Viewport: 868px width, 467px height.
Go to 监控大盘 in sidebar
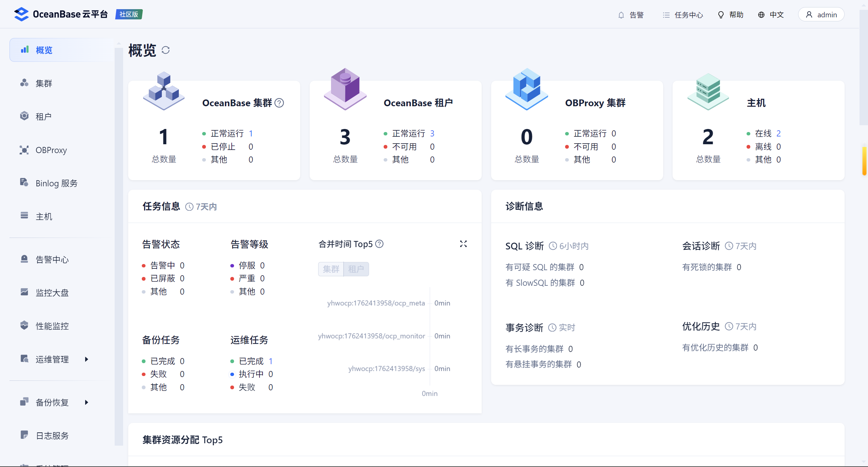52,293
